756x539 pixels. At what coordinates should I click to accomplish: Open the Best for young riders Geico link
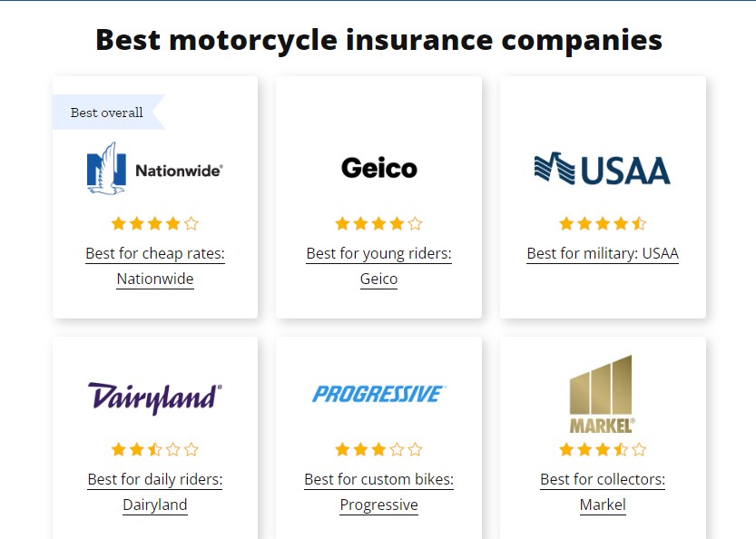coord(378,266)
